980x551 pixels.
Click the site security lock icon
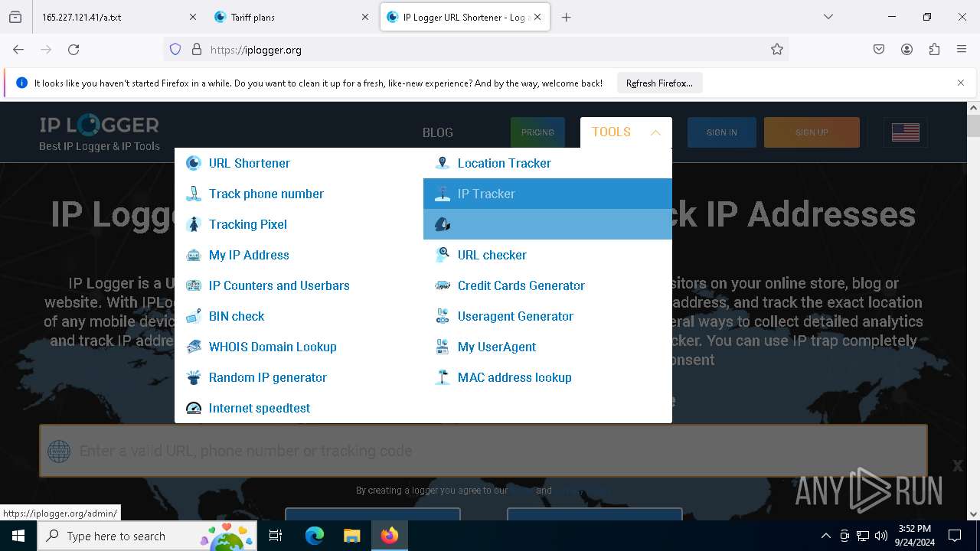point(197,50)
